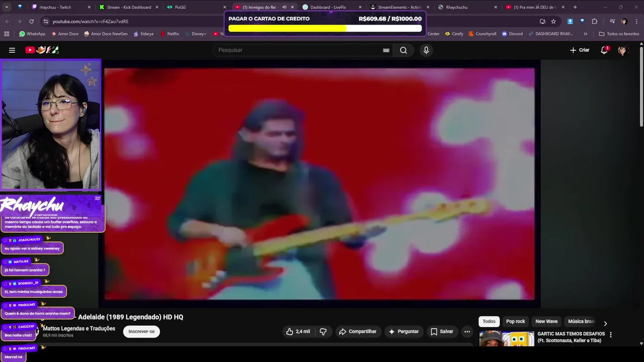Screen dimensions: 644x362
Task: Open Chrome three-dot menu
Action: click(636, 21)
